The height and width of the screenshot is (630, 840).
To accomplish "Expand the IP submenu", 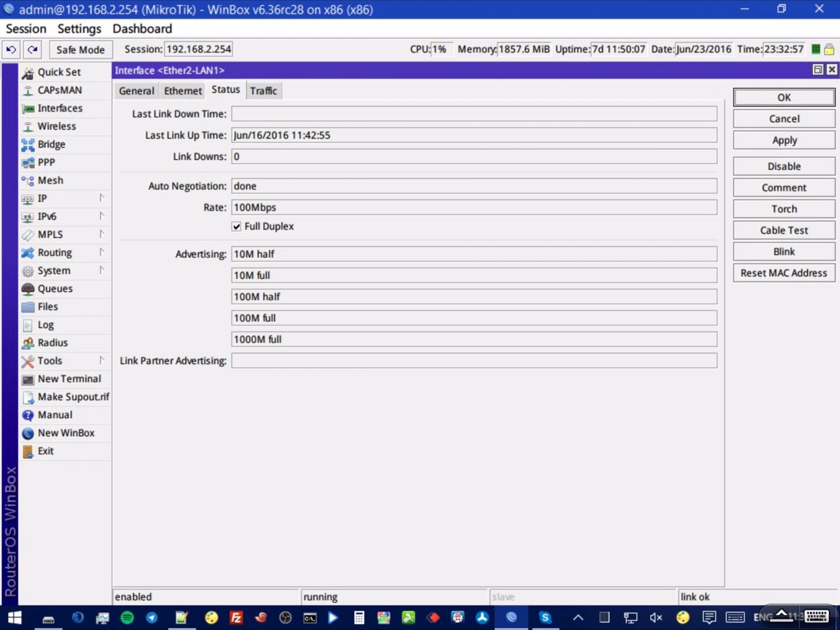I will pos(102,198).
